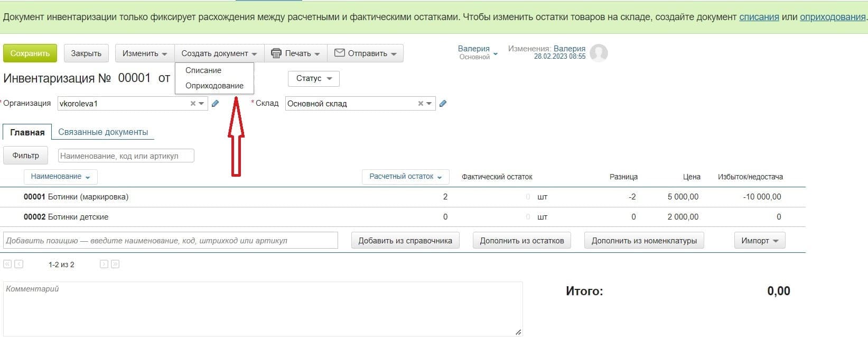
Task: Sort by the Расчетный остаток column header
Action: [405, 177]
